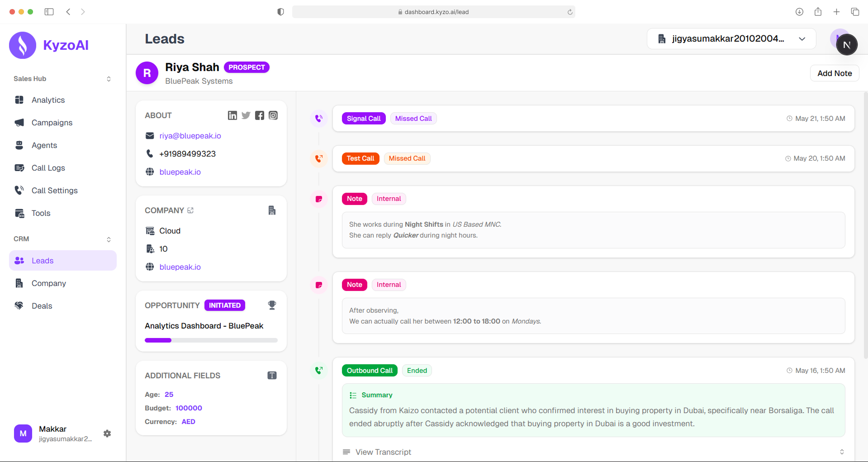Screen dimensions: 868x462
Task: Click the Add Note button
Action: click(x=834, y=73)
